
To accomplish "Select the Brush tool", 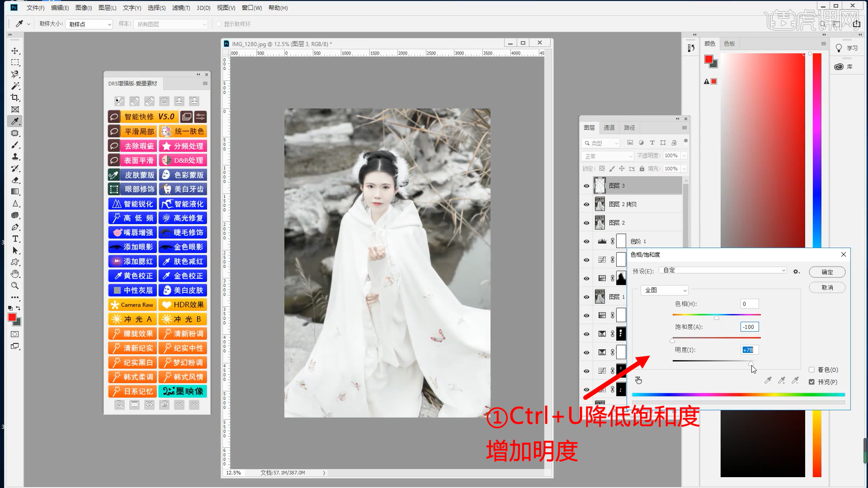I will [x=15, y=145].
